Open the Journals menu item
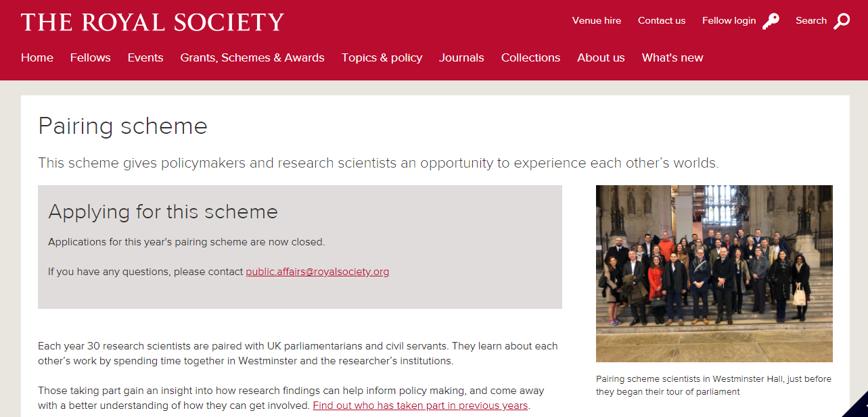Screen dimensions: 868x417 [461, 58]
